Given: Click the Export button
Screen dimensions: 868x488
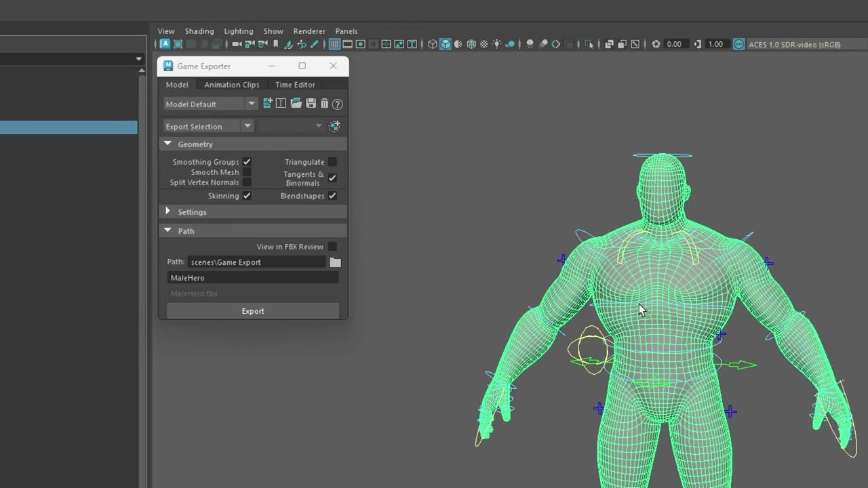Looking at the screenshot, I should 253,311.
